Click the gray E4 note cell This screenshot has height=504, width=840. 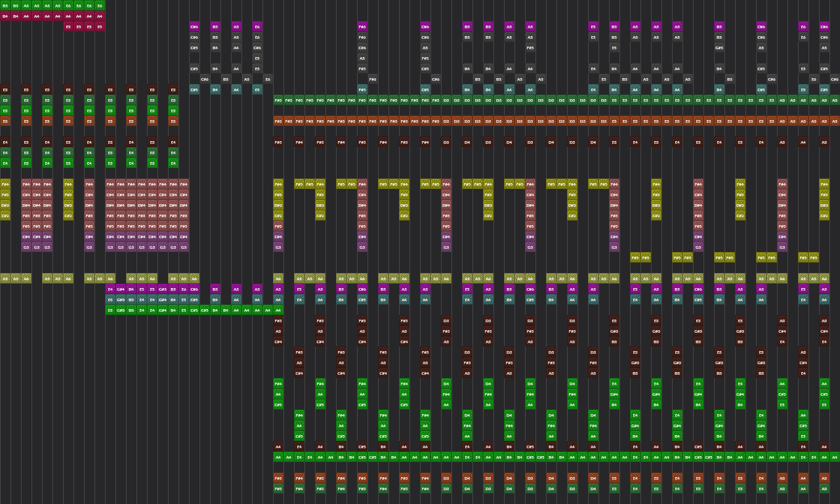coord(593,68)
